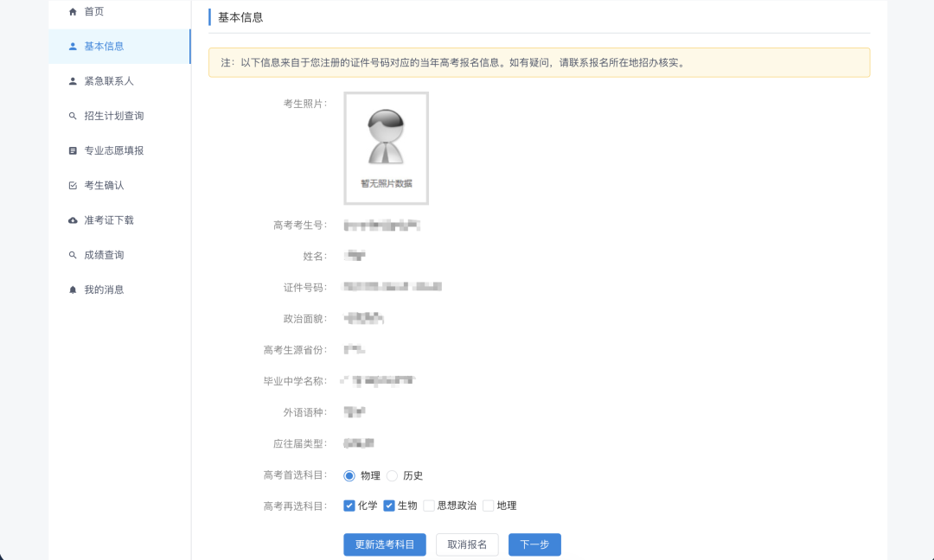934x560 pixels.
Task: Click the checkmark icon beside 考生确认
Action: pos(74,185)
